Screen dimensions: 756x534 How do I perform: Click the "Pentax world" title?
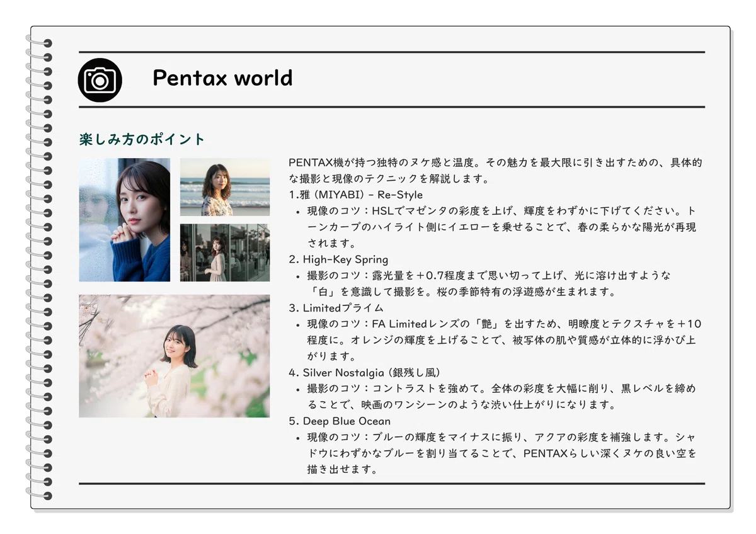pyautogui.click(x=222, y=78)
